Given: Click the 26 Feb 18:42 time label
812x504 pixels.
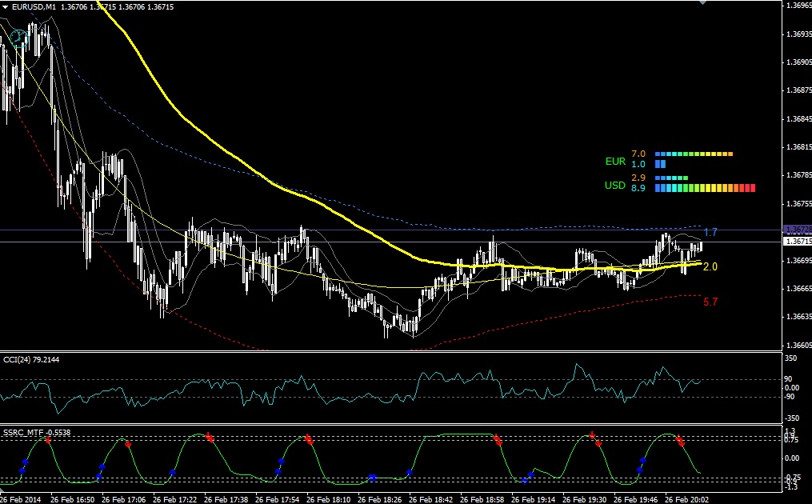Looking at the screenshot, I should pyautogui.click(x=430, y=499).
